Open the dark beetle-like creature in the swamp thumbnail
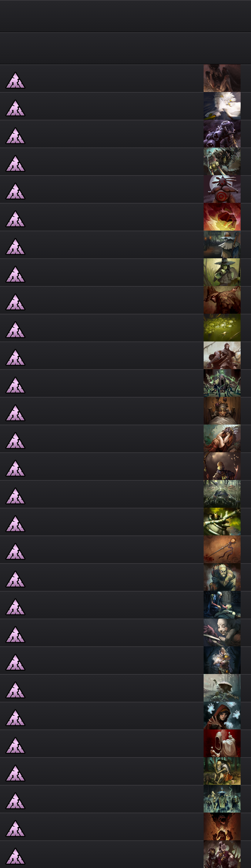251x868 pixels. pos(222,494)
